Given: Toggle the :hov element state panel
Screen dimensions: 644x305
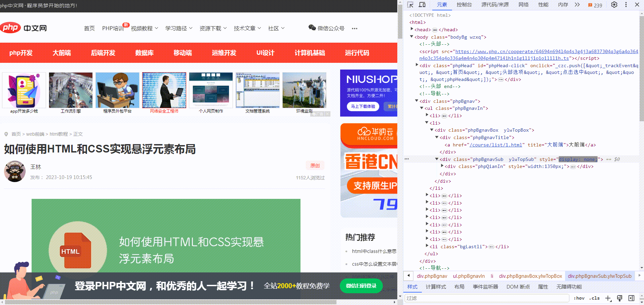Looking at the screenshot, I should click(x=579, y=298).
